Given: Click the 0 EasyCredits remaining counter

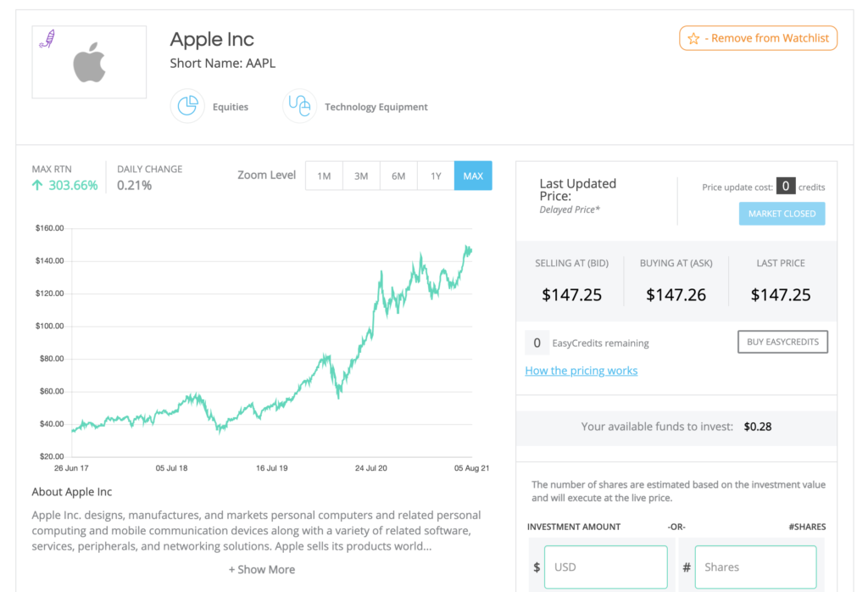Looking at the screenshot, I should point(537,343).
